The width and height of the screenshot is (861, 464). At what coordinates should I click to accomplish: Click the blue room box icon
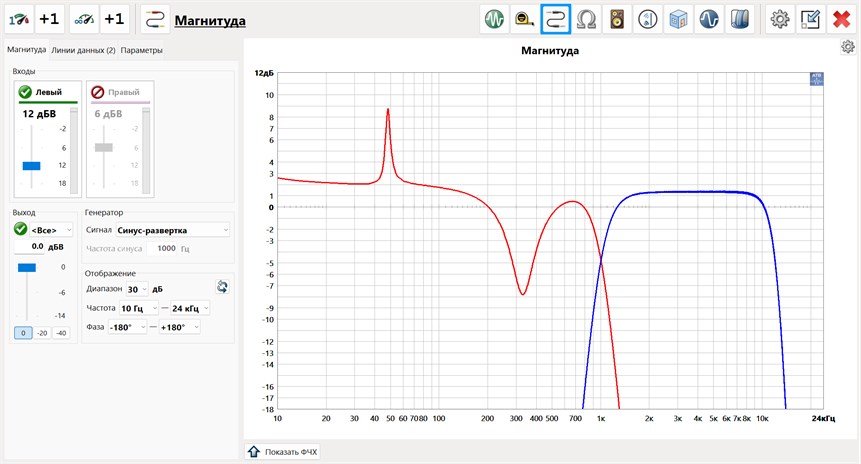click(678, 19)
